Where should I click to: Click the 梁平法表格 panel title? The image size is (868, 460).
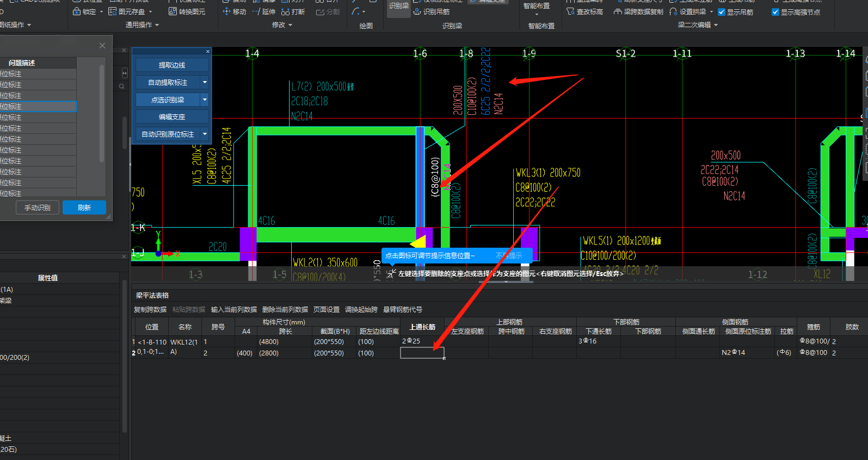tap(152, 295)
